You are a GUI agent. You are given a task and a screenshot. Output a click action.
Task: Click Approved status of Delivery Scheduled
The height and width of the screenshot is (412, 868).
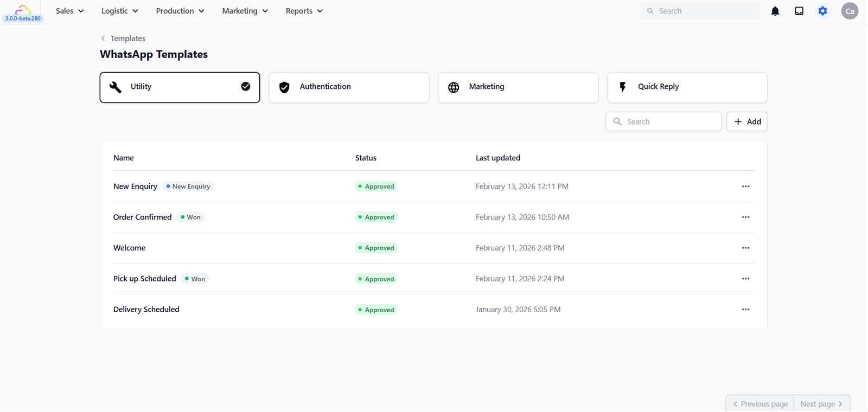coord(376,310)
